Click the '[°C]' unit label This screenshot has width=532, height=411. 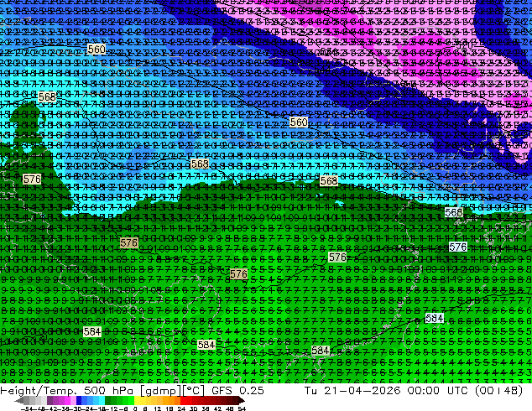tap(193, 391)
